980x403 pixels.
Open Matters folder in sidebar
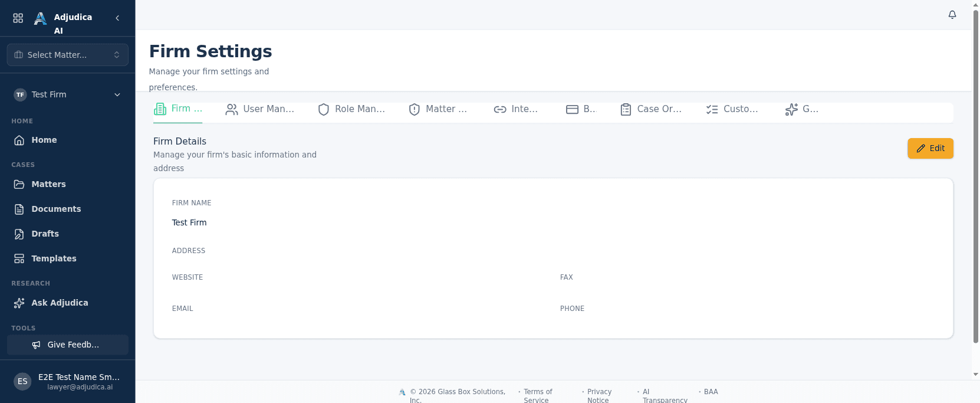point(68,184)
